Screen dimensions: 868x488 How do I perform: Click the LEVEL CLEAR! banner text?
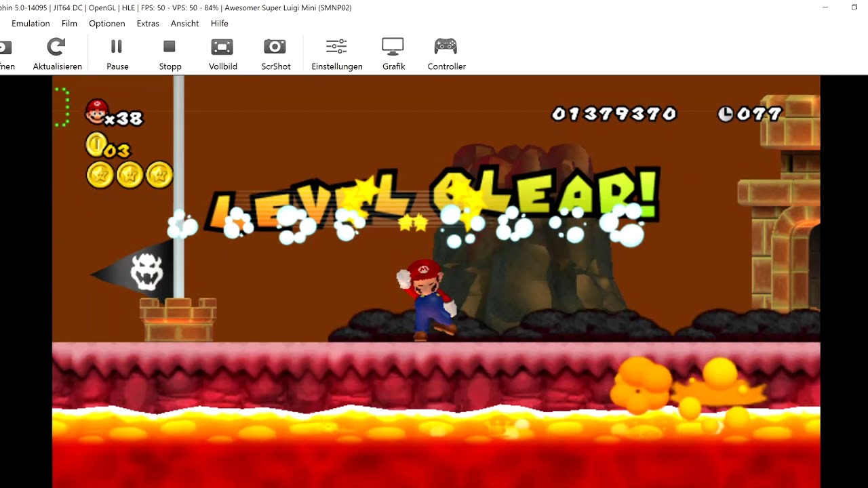433,200
